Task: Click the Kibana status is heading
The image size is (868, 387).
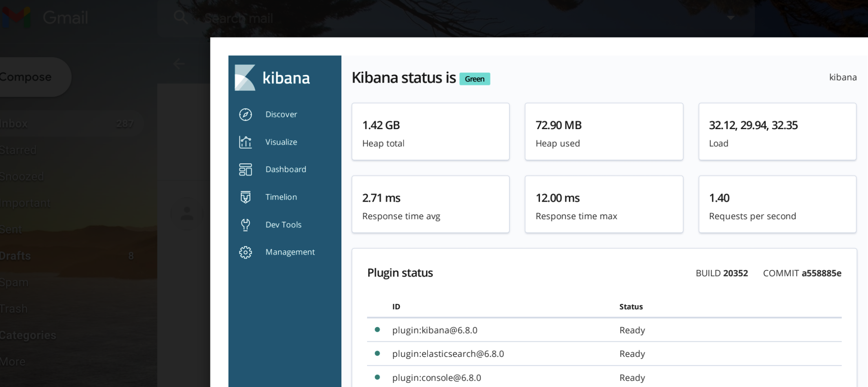Action: 403,78
